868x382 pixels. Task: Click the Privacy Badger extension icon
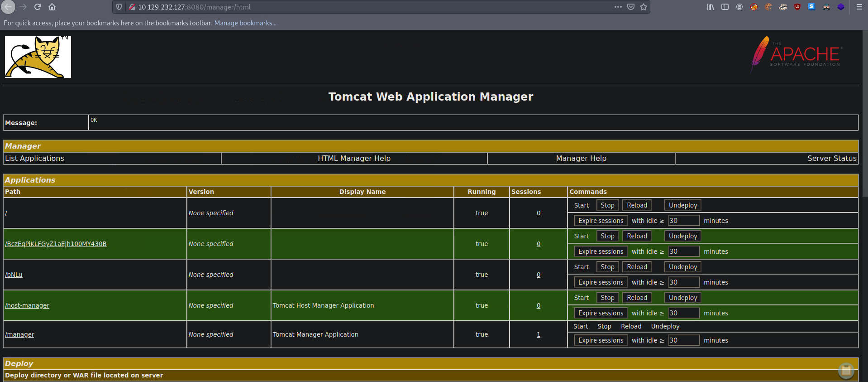tap(783, 7)
